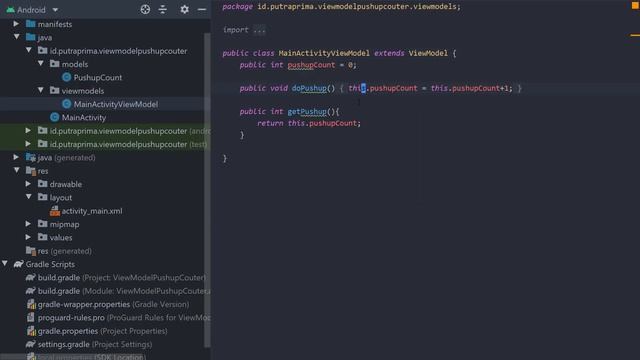Image resolution: width=640 pixels, height=360 pixels.
Task: Click the doPushup method name
Action: pos(309,88)
